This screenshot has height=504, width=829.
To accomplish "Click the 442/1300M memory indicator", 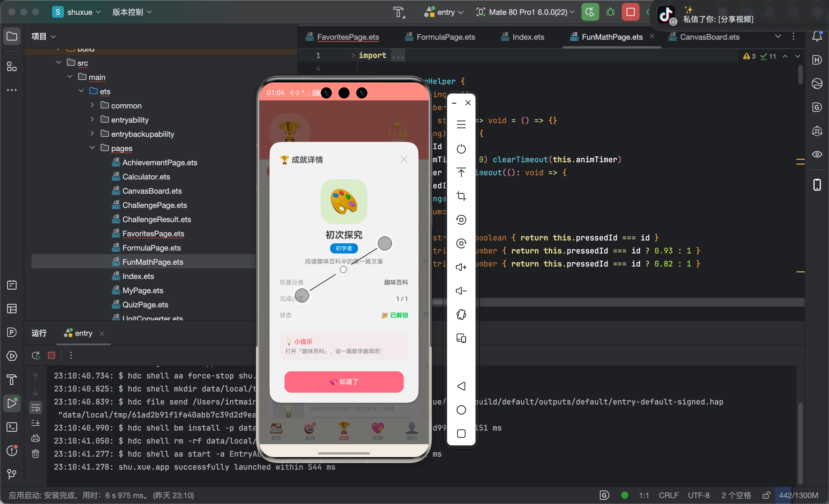I will [799, 495].
